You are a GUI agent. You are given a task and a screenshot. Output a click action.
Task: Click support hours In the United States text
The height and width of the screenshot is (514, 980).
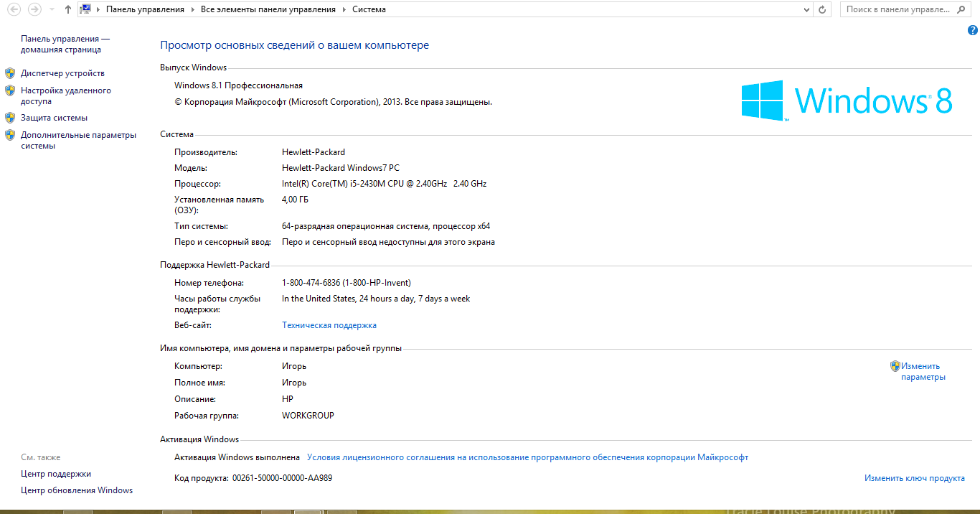pyautogui.click(x=376, y=299)
